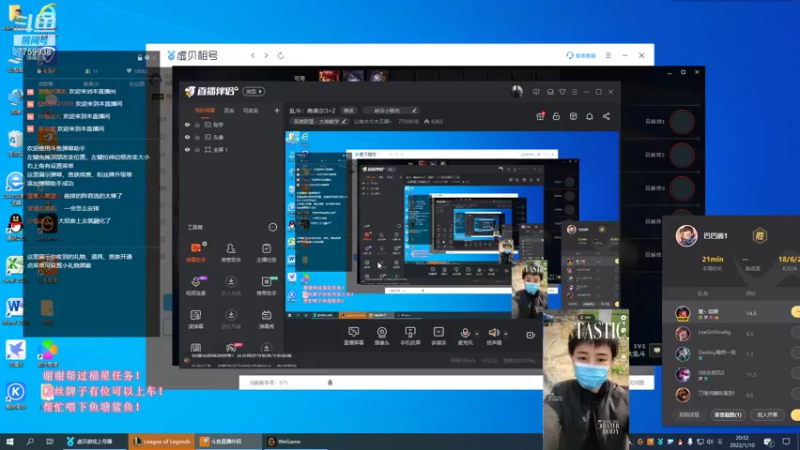Add a 直播伴奏 screen-capture source

(x=354, y=336)
